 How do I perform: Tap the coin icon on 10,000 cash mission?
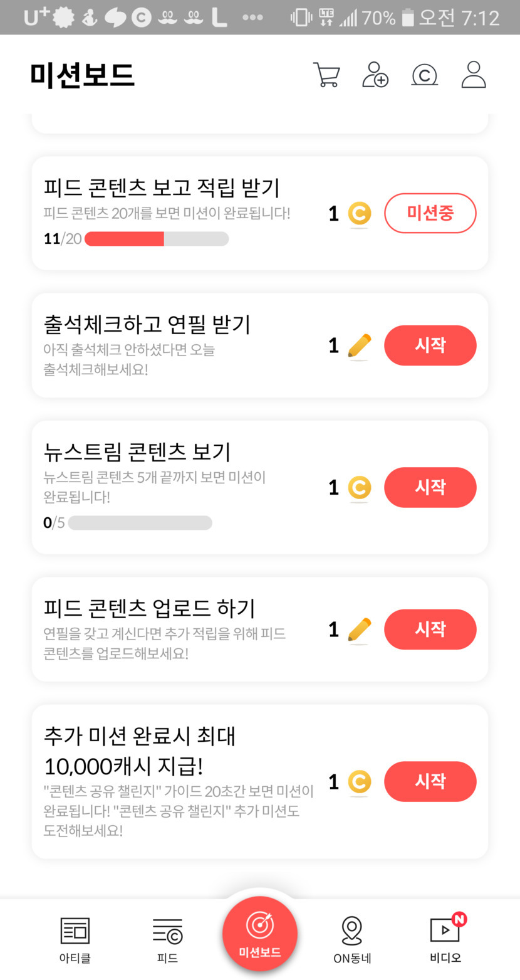(359, 782)
